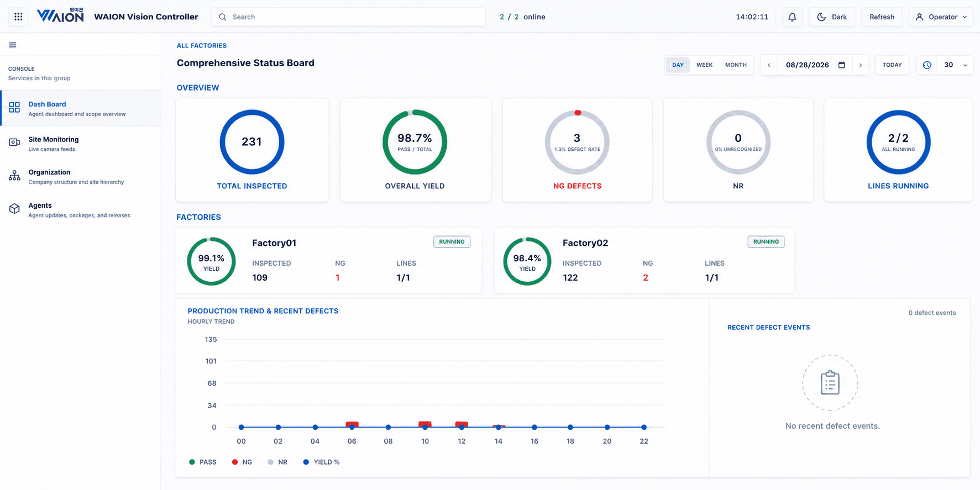Click the Lines Running 2/2 ring
This screenshot has width=980, height=490.
(x=898, y=142)
